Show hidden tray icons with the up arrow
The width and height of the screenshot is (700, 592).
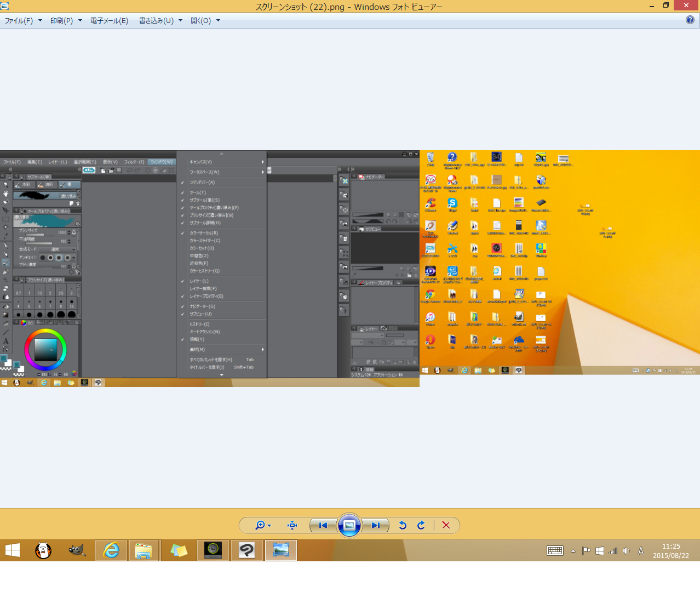point(573,551)
